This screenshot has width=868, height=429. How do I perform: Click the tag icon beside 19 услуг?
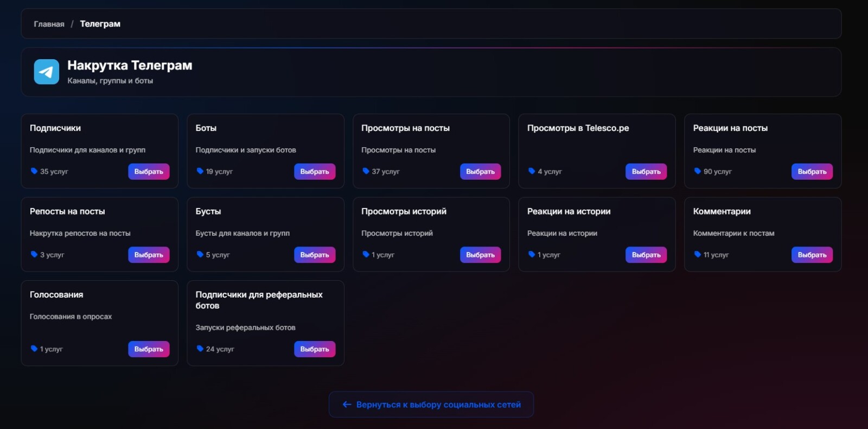tap(200, 171)
